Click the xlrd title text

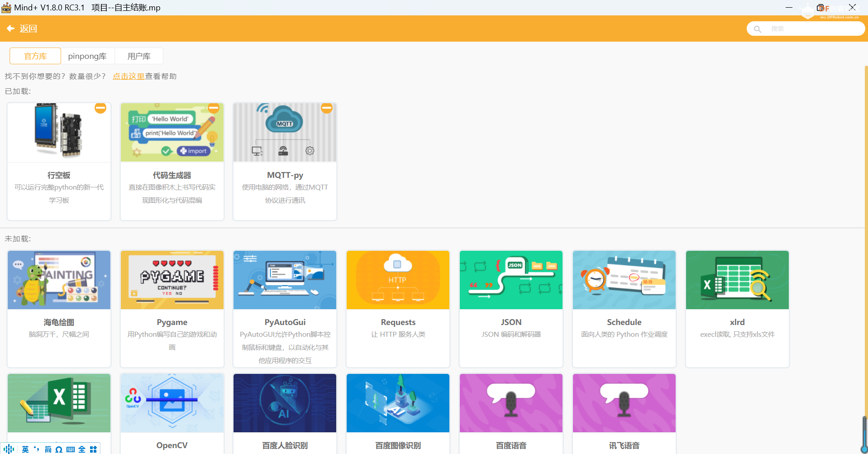click(737, 322)
